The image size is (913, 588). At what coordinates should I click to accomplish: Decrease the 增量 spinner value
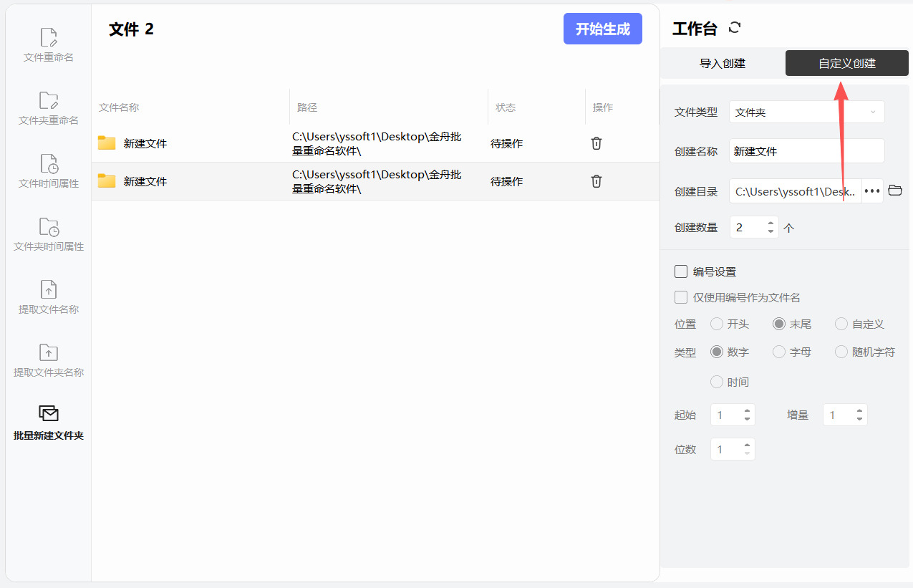click(x=859, y=419)
